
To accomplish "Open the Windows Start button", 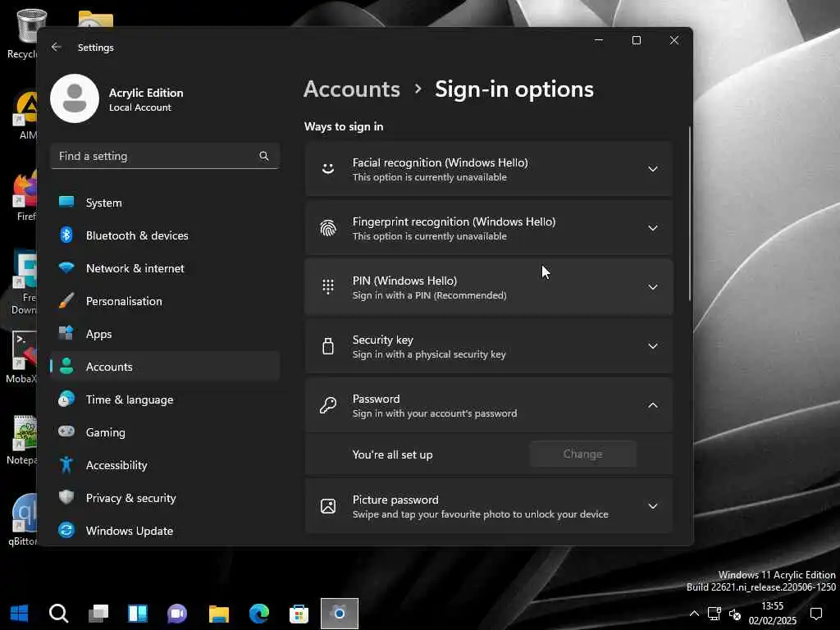I will (x=20, y=614).
